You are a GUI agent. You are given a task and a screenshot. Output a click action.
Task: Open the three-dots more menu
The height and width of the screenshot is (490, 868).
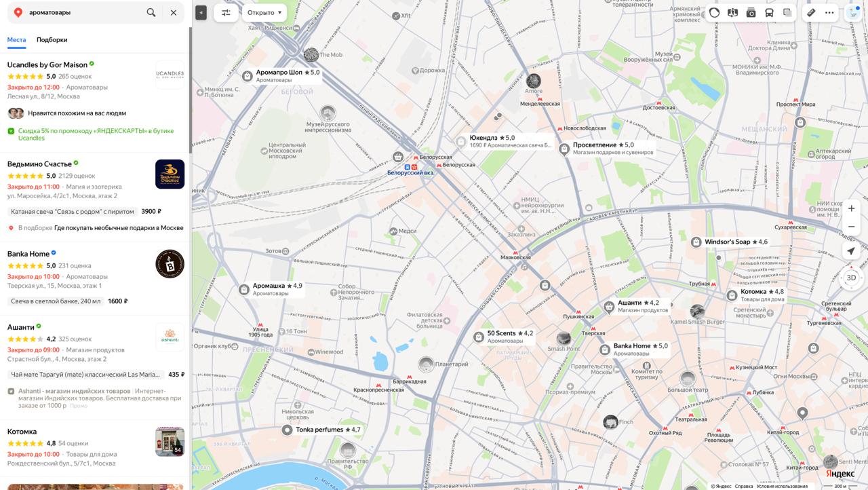pyautogui.click(x=829, y=12)
